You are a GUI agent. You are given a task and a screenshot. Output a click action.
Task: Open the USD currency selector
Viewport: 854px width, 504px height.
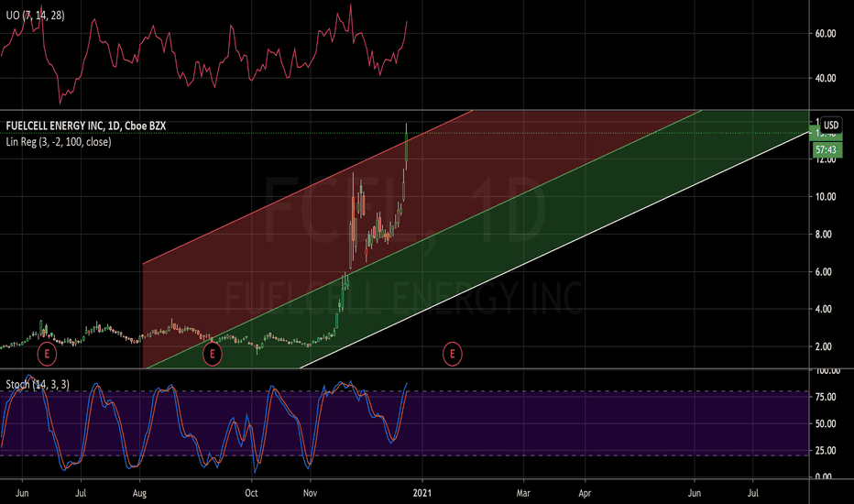tap(830, 126)
